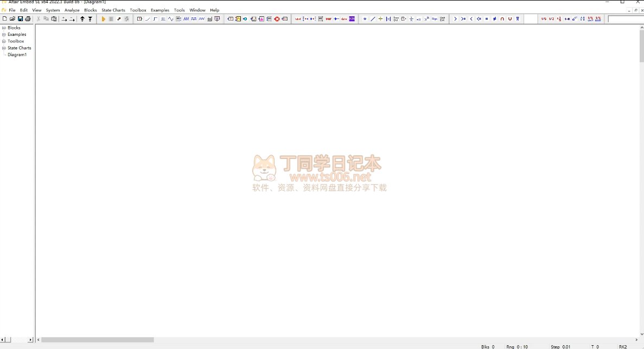The image size is (644, 349).
Task: Expand the Blocks tree node
Action: [4, 28]
